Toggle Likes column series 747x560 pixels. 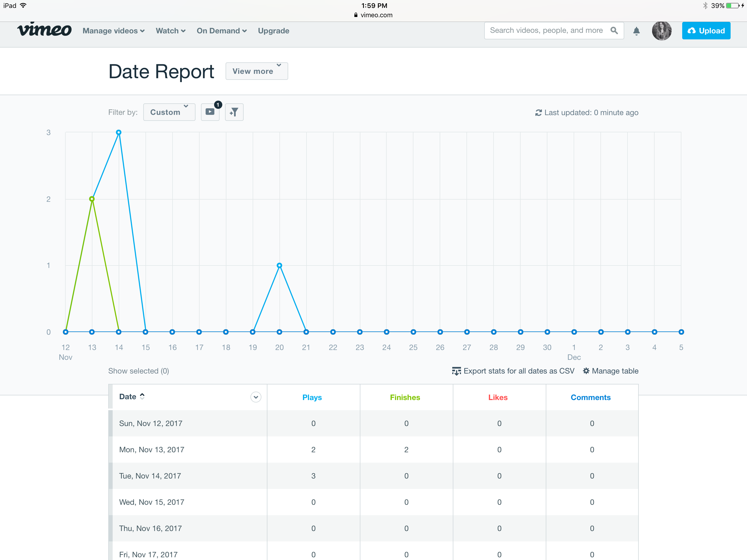(498, 397)
